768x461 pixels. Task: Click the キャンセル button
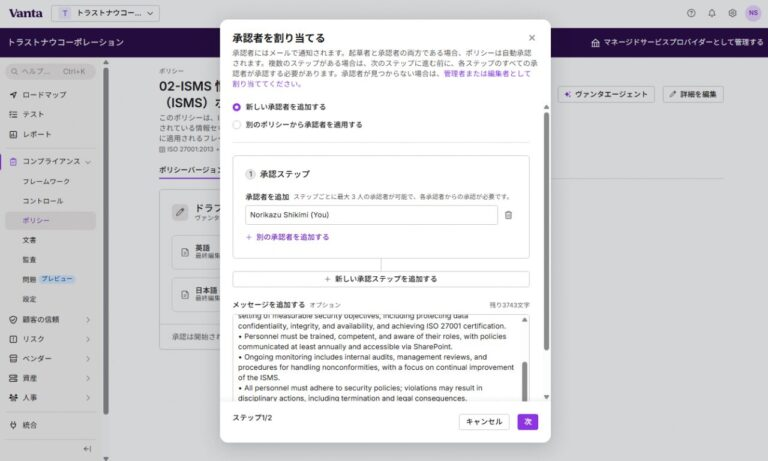484,422
